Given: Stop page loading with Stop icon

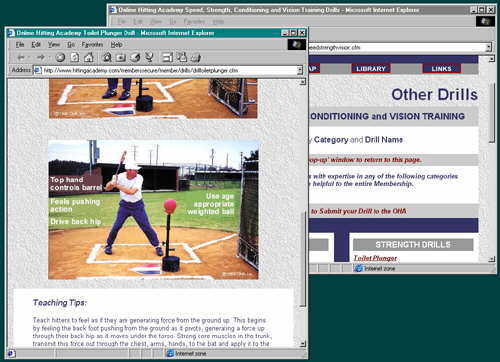Looking at the screenshot, I should tap(60, 57).
